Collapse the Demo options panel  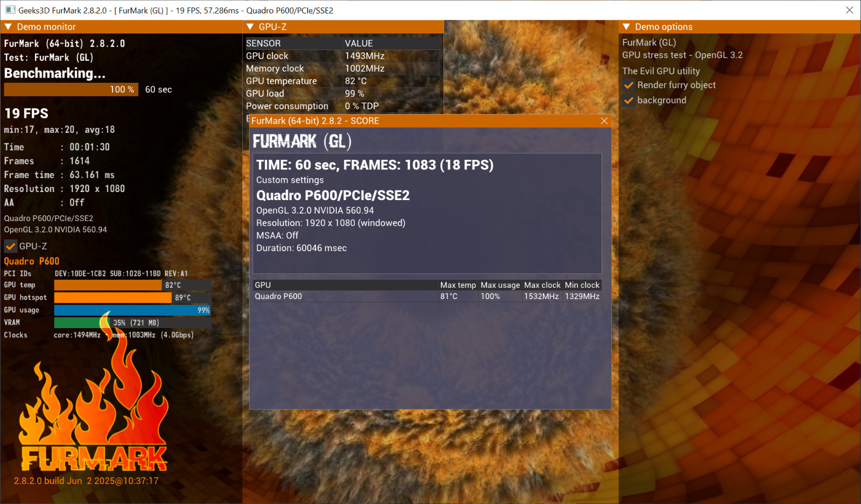tap(626, 27)
